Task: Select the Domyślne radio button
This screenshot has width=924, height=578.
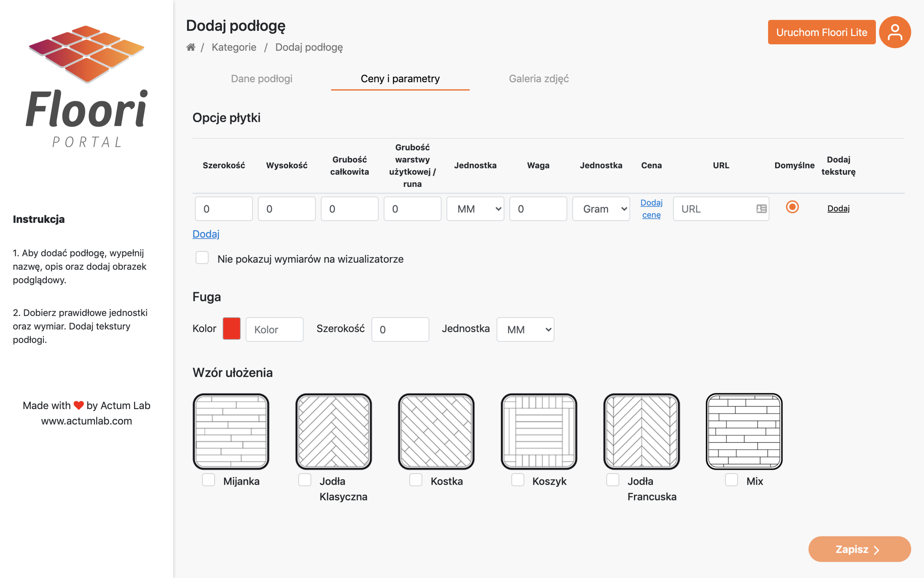Action: click(x=792, y=207)
